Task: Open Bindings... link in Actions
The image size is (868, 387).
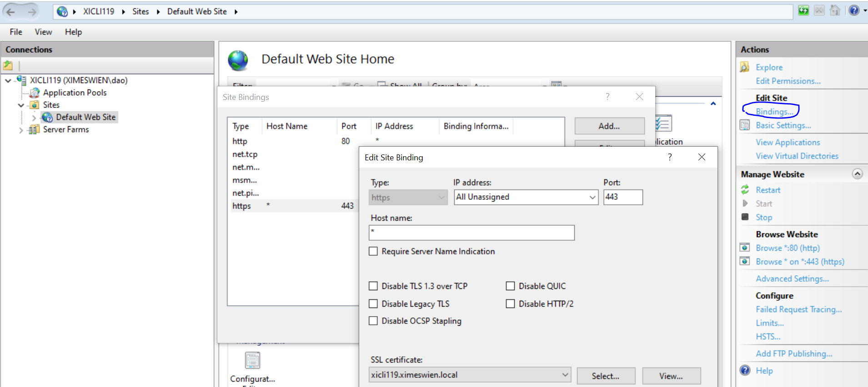Action: click(x=774, y=112)
